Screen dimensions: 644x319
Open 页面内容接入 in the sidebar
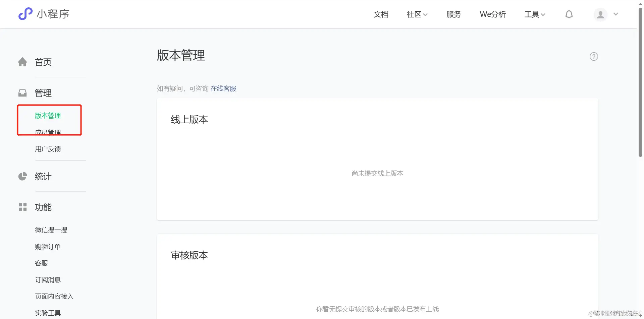coord(54,296)
